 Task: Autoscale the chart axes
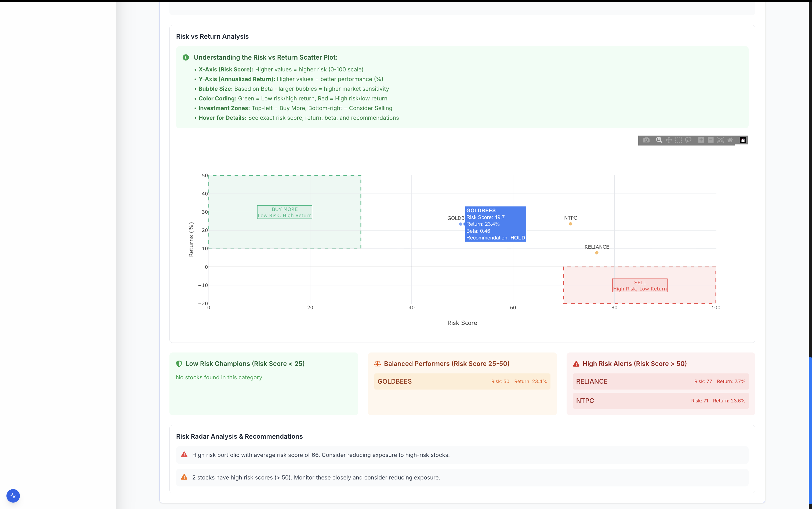tap(720, 140)
